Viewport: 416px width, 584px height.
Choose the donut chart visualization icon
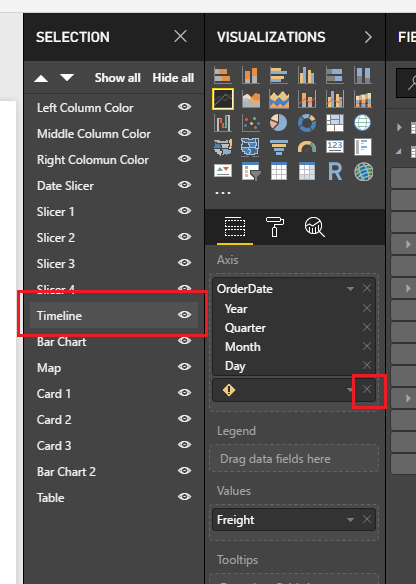(307, 123)
